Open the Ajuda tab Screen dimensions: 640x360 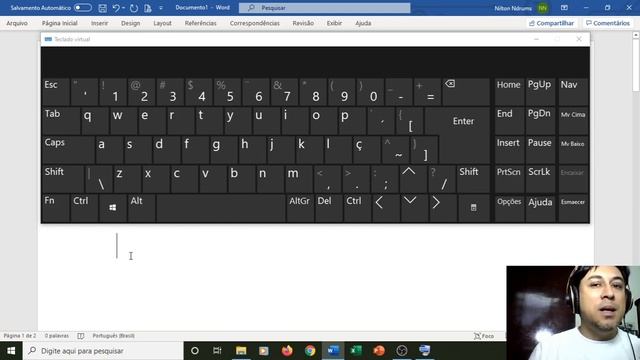pyautogui.click(x=363, y=23)
